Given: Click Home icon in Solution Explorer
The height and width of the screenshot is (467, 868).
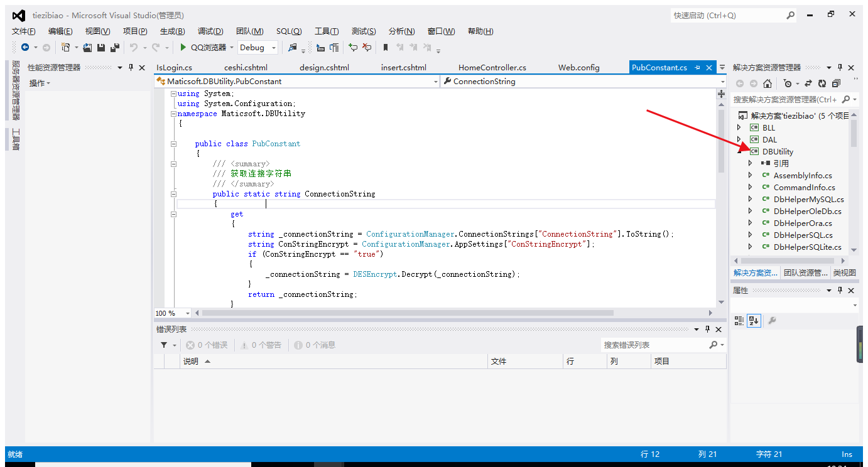Looking at the screenshot, I should [768, 83].
